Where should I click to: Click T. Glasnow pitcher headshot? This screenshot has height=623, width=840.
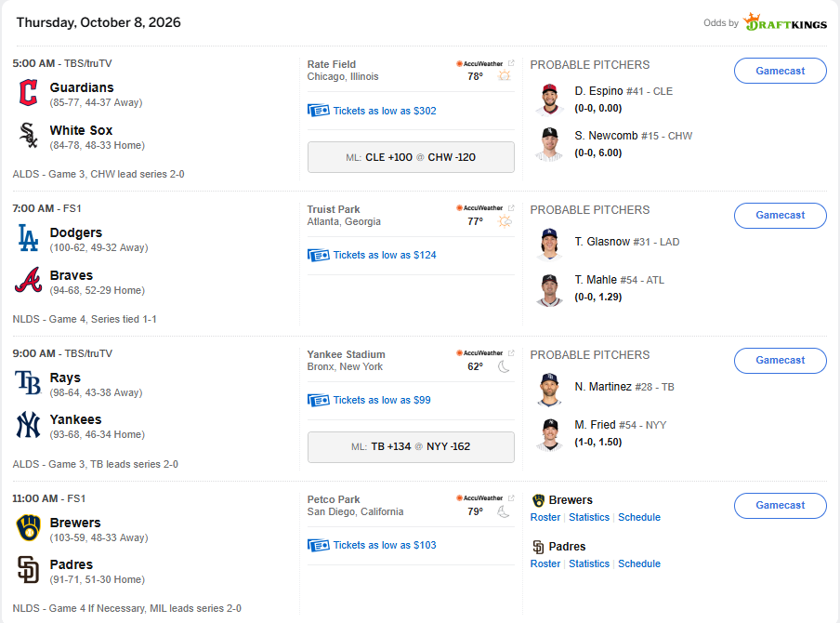[x=549, y=244]
